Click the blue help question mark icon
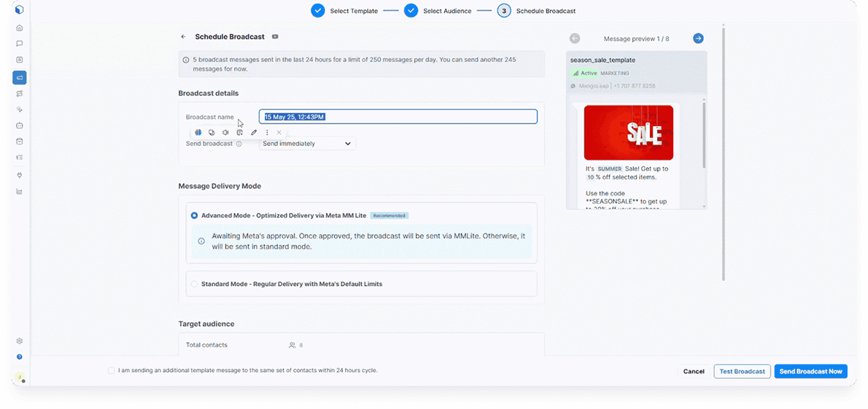Viewport: 868px width, 409px height. (x=19, y=357)
